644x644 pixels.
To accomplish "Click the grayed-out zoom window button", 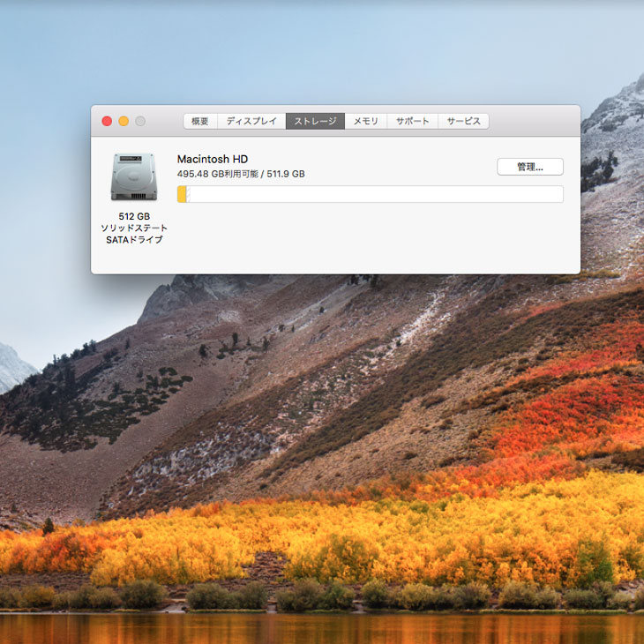I will tap(140, 121).
